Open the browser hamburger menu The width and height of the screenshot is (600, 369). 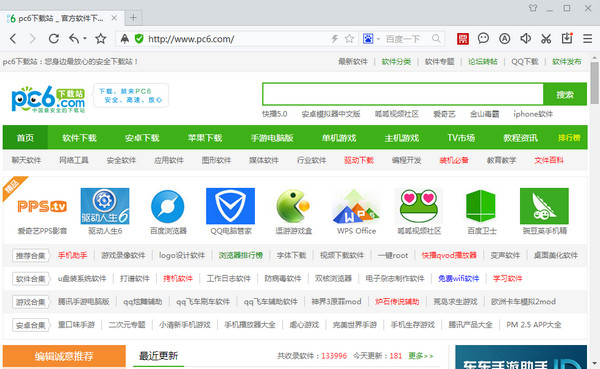[587, 39]
